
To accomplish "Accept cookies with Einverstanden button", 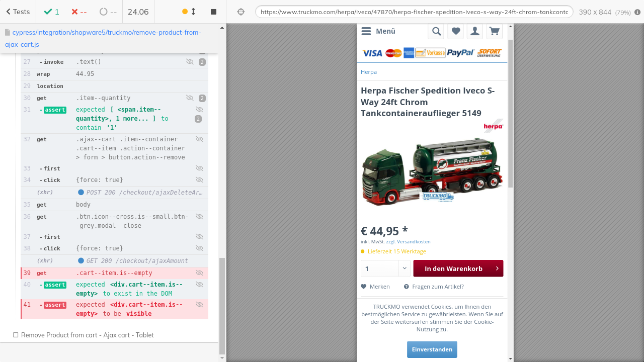I will click(x=432, y=349).
